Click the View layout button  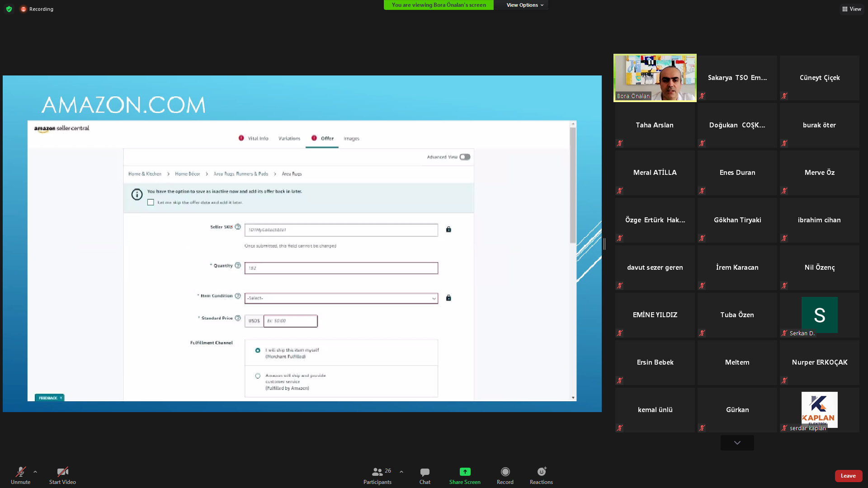(851, 9)
